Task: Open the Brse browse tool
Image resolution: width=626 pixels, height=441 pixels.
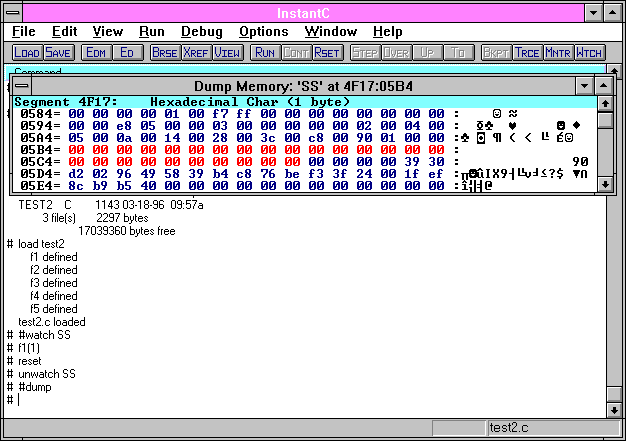Action: coord(164,52)
